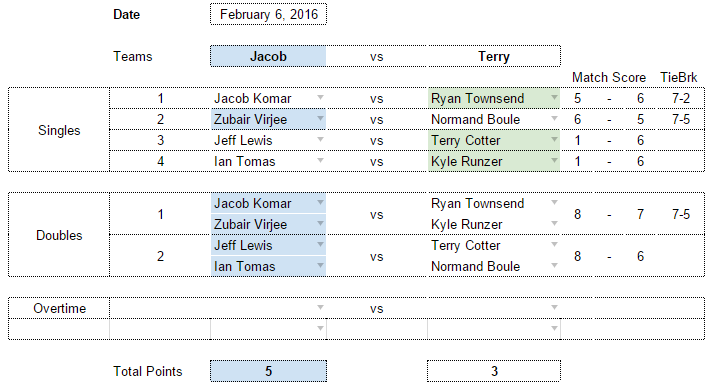Select the date field February 6, 2016

click(x=268, y=14)
